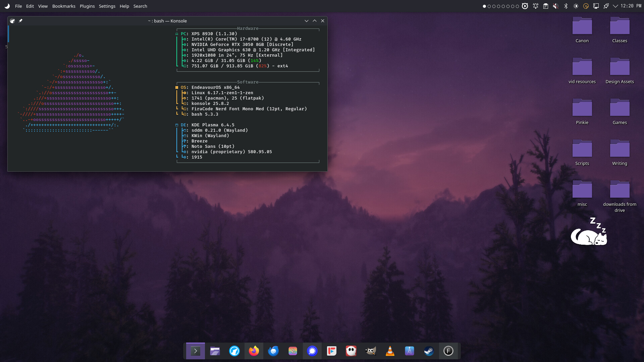The image size is (644, 362).
Task: Open the Plugins menu
Action: click(x=87, y=6)
